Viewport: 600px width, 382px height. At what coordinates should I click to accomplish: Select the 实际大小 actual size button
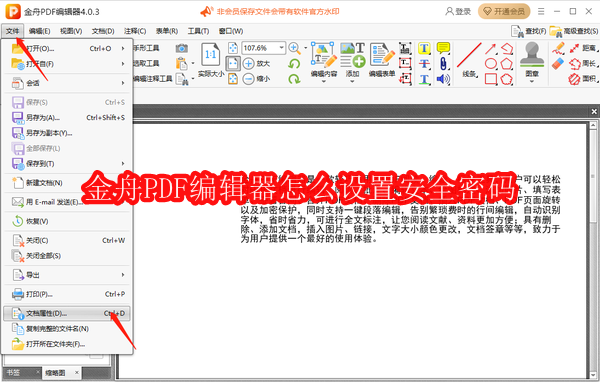(211, 60)
